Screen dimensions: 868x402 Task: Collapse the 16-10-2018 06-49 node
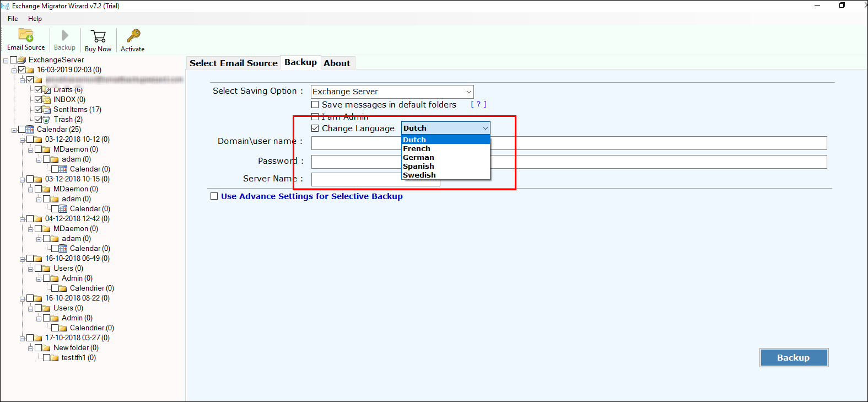pyautogui.click(x=23, y=259)
